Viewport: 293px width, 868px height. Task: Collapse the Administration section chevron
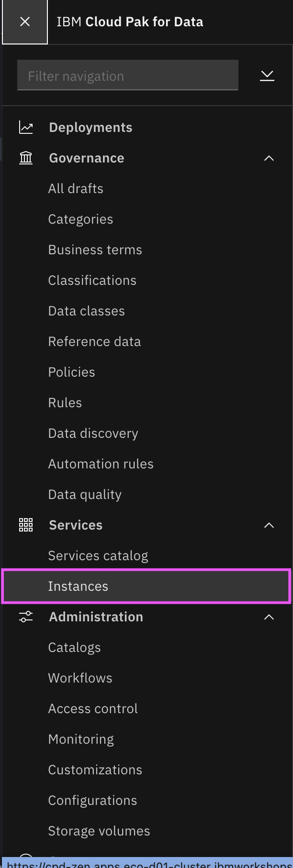click(269, 617)
